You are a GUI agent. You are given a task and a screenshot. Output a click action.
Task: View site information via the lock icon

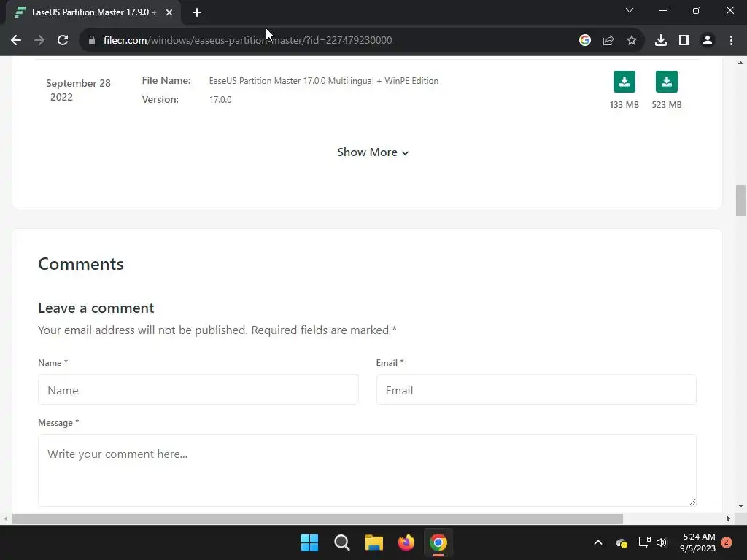[92, 41]
